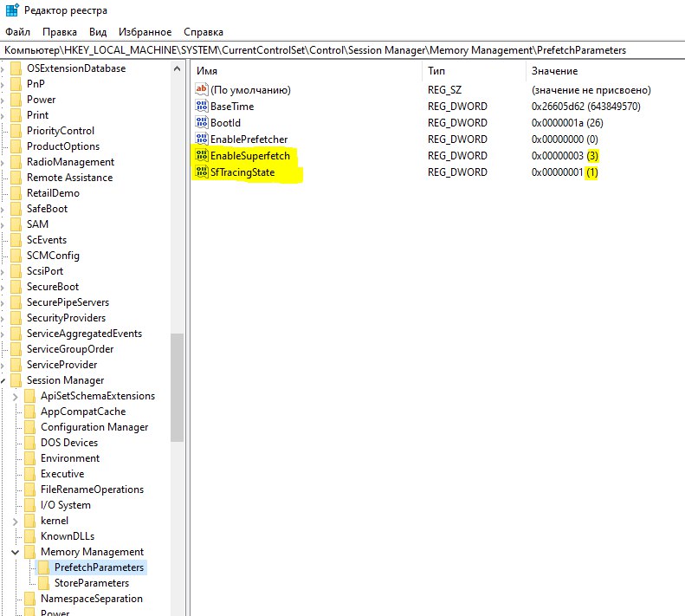Click the SecureBoot folder icon
This screenshot has height=616, width=685.
[x=16, y=287]
